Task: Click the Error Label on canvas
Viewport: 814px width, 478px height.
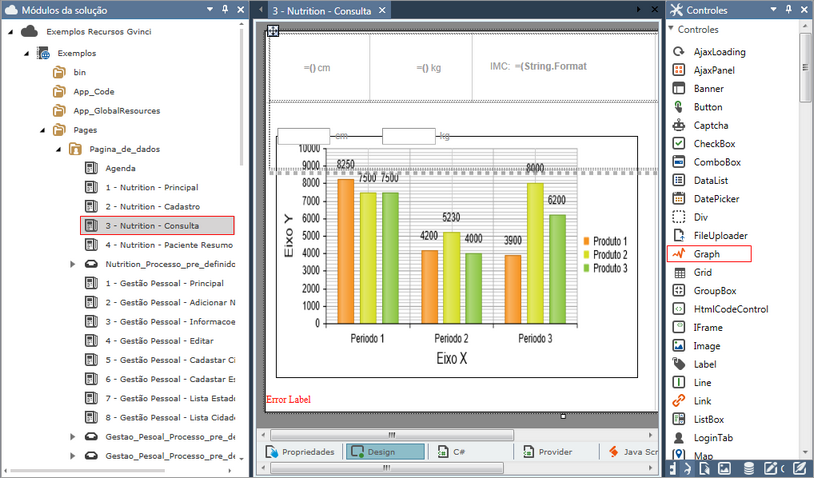Action: point(289,400)
